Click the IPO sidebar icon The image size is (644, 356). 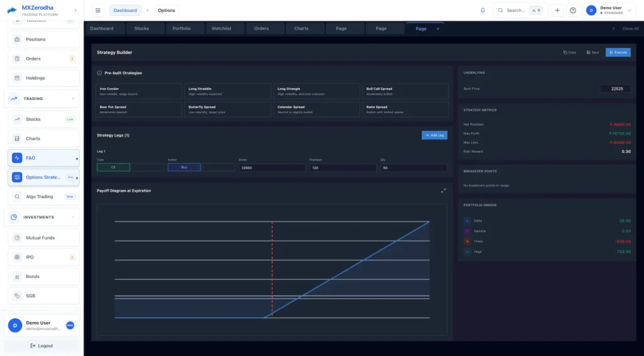[17, 257]
